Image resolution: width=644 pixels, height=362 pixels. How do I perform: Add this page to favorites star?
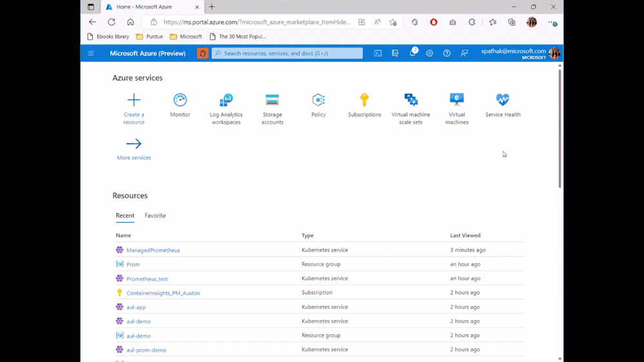point(393,22)
